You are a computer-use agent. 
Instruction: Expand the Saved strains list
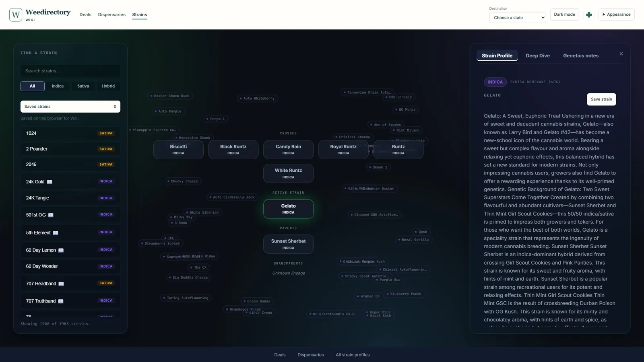coord(70,107)
